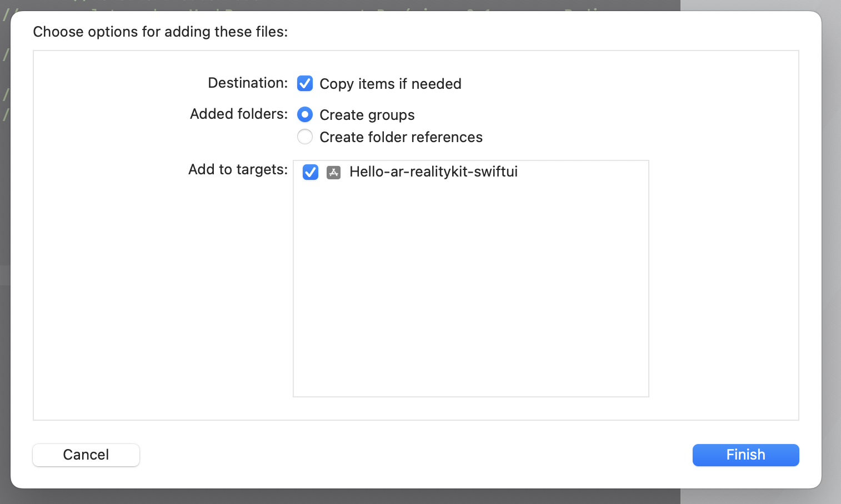Screen dimensions: 841x504
Task: Click the "Added folders:" field label
Action: (239, 114)
